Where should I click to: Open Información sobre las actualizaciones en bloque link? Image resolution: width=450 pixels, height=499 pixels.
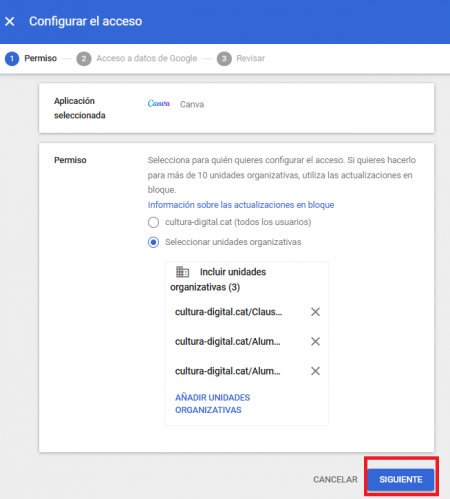click(x=241, y=205)
